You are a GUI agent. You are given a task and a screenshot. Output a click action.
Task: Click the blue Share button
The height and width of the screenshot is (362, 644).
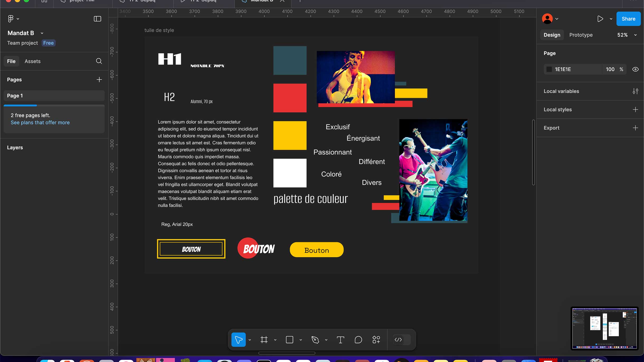[628, 19]
